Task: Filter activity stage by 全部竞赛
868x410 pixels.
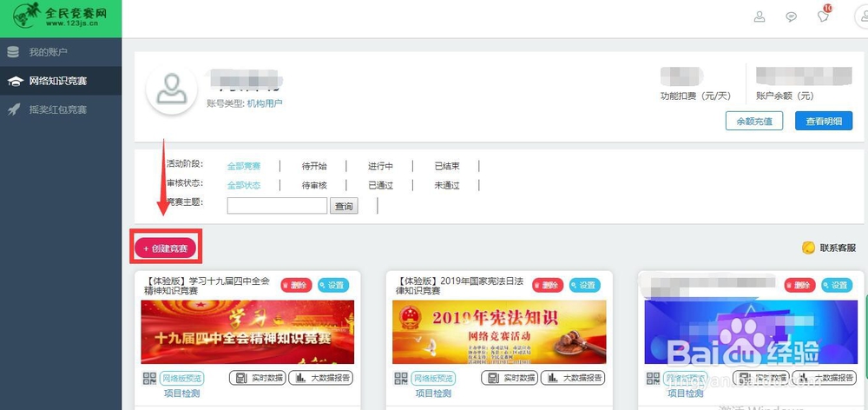Action: point(244,166)
